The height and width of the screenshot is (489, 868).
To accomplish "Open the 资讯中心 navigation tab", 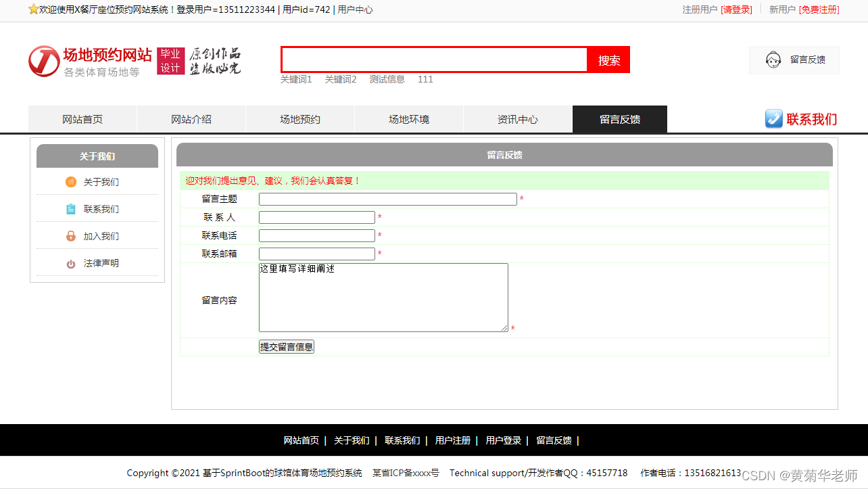I will (x=518, y=120).
